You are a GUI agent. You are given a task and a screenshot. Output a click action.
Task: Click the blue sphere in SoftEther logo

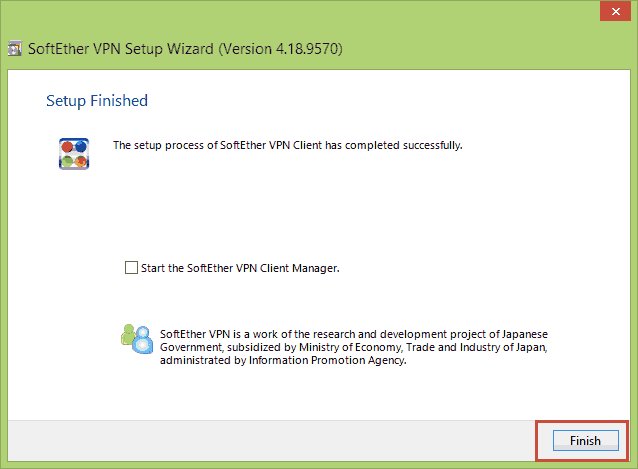point(81,146)
